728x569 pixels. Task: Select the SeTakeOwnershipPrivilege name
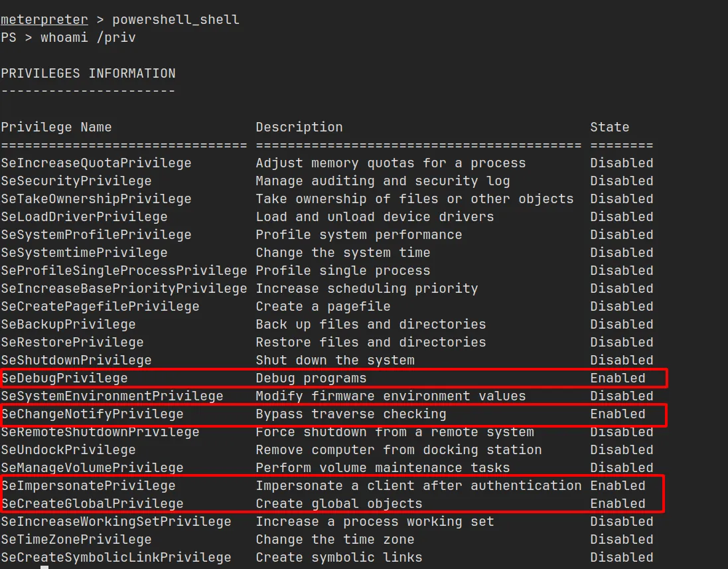point(96,199)
